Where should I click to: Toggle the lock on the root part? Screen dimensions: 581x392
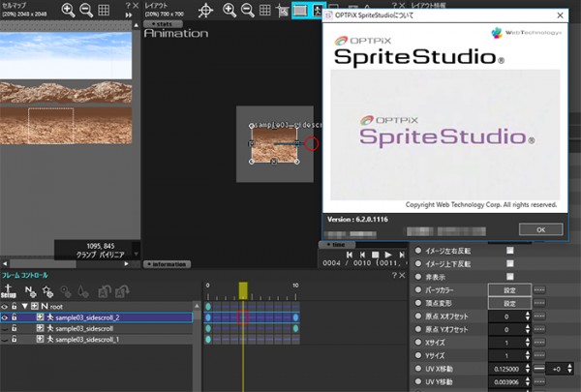point(14,306)
